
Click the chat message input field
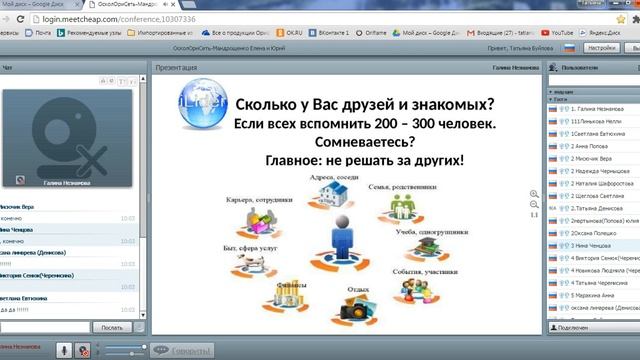tap(45, 327)
